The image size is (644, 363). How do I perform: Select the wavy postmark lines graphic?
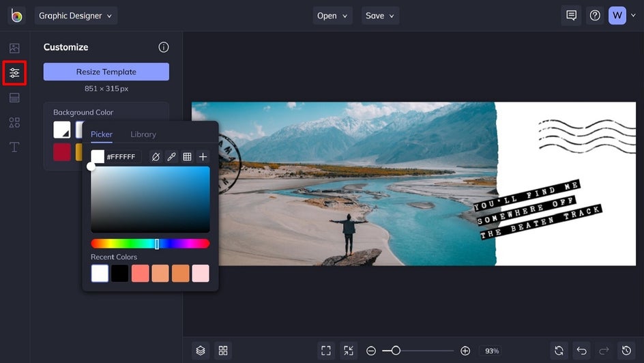coord(587,136)
